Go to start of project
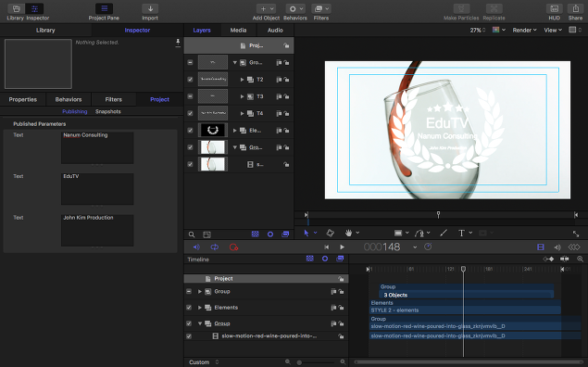This screenshot has height=367, width=588. 327,247
